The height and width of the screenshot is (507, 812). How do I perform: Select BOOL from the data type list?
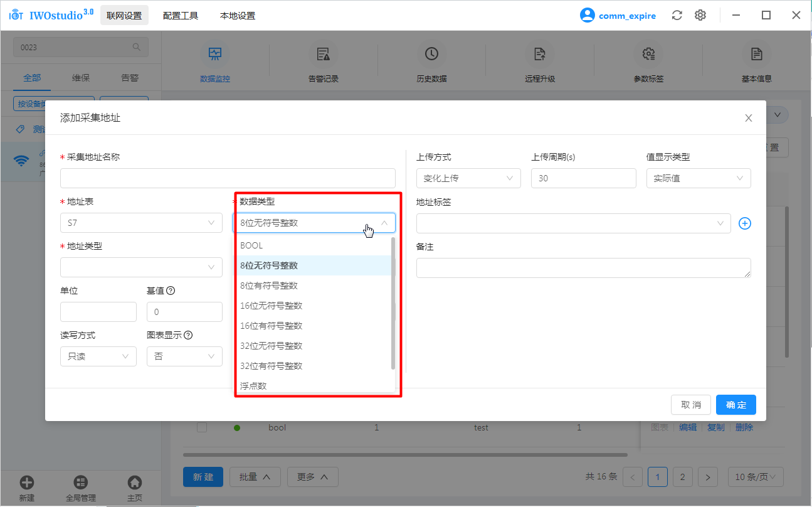[251, 245]
